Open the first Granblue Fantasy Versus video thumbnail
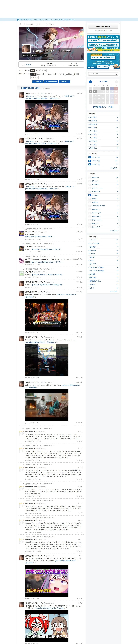138x644 pixels. click(x=47, y=116)
